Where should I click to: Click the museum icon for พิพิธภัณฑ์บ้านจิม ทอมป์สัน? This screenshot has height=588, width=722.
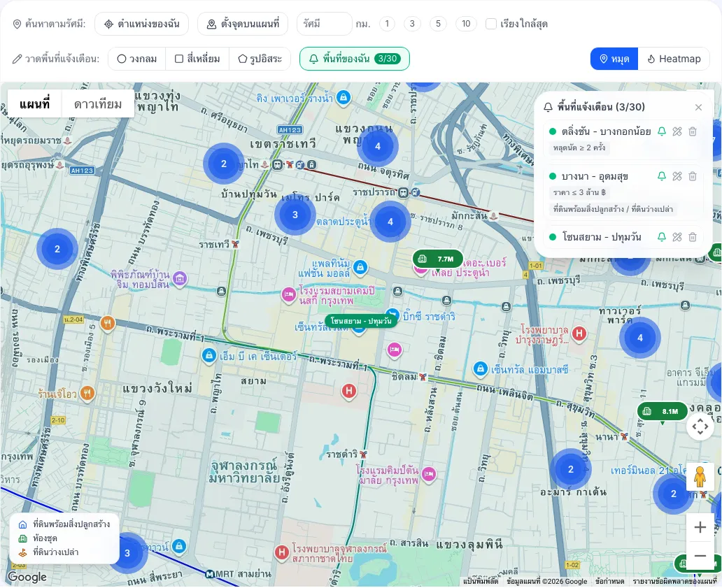(180, 278)
